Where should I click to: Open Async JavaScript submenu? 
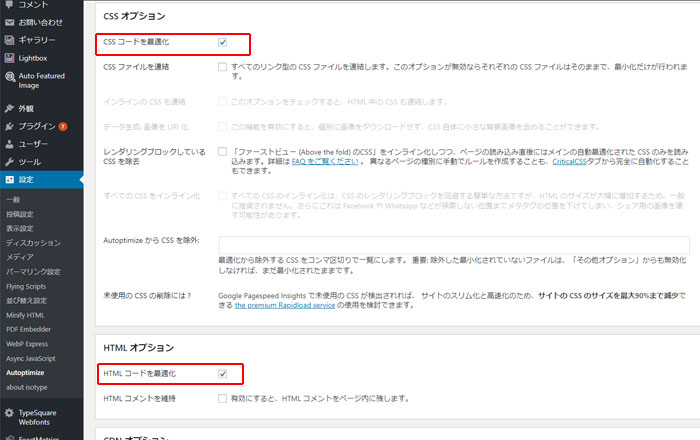click(x=31, y=359)
